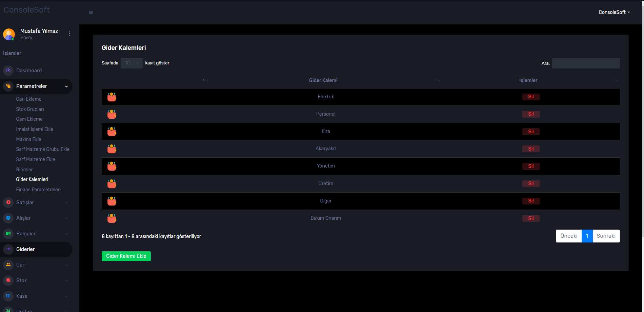Delete the Personel row with Sil
The width and height of the screenshot is (644, 312).
[531, 114]
